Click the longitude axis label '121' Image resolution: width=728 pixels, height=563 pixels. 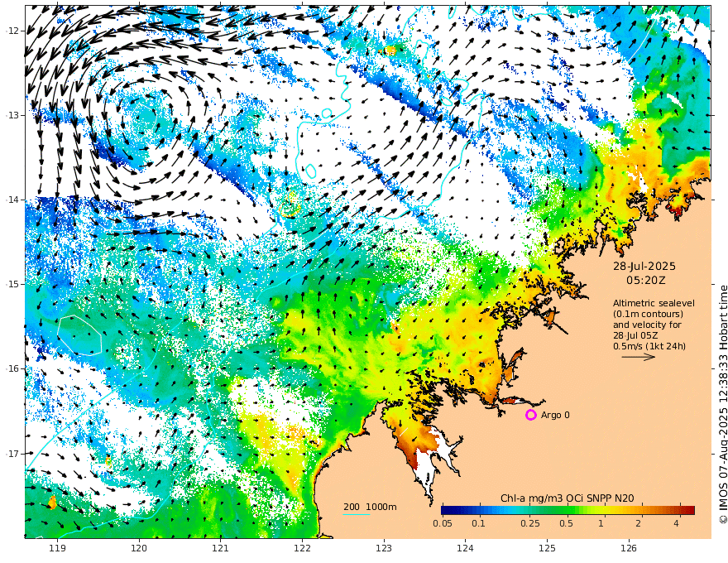click(x=221, y=548)
